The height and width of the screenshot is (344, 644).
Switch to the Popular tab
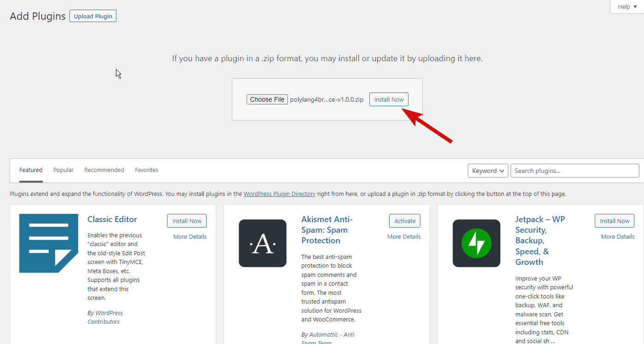(x=63, y=170)
